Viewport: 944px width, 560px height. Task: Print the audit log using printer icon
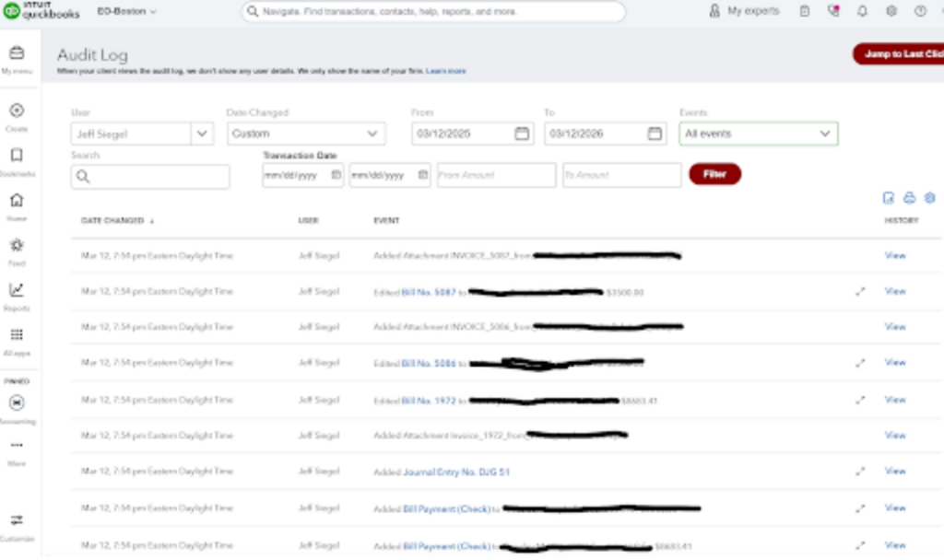(909, 198)
